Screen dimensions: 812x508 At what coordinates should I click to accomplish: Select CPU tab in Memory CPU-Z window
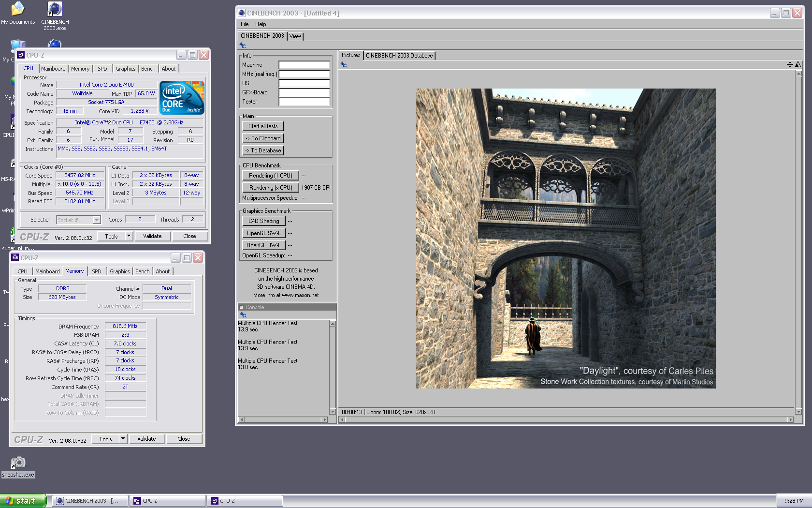tap(23, 271)
